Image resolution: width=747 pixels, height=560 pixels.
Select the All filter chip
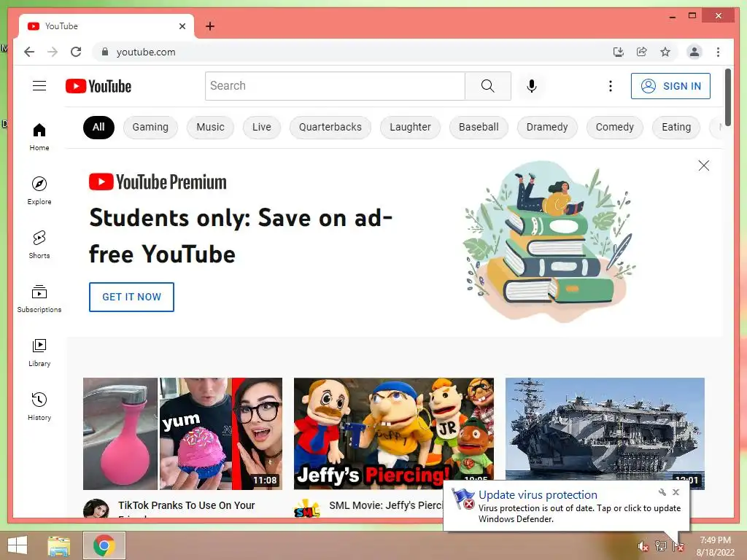[x=98, y=127]
